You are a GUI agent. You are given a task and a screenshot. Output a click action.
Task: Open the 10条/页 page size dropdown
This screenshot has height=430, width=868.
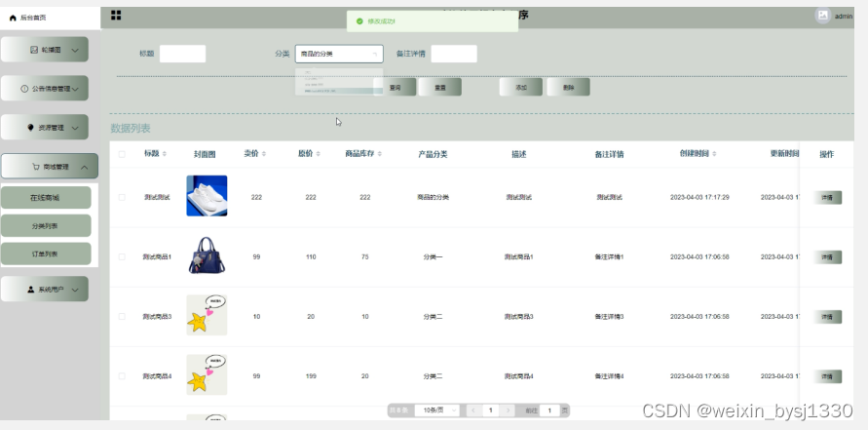click(x=436, y=410)
